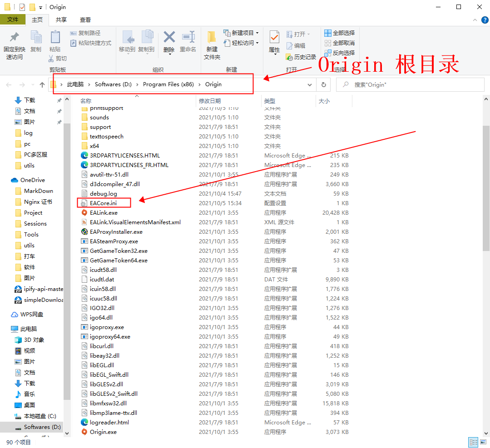Select the EAProxyInstaller.exe file
Image resolution: width=490 pixels, height=448 pixels.
pyautogui.click(x=116, y=232)
